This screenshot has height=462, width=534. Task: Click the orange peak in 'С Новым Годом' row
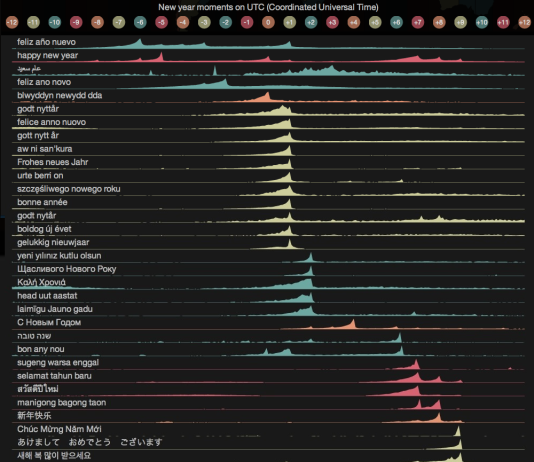(x=354, y=322)
